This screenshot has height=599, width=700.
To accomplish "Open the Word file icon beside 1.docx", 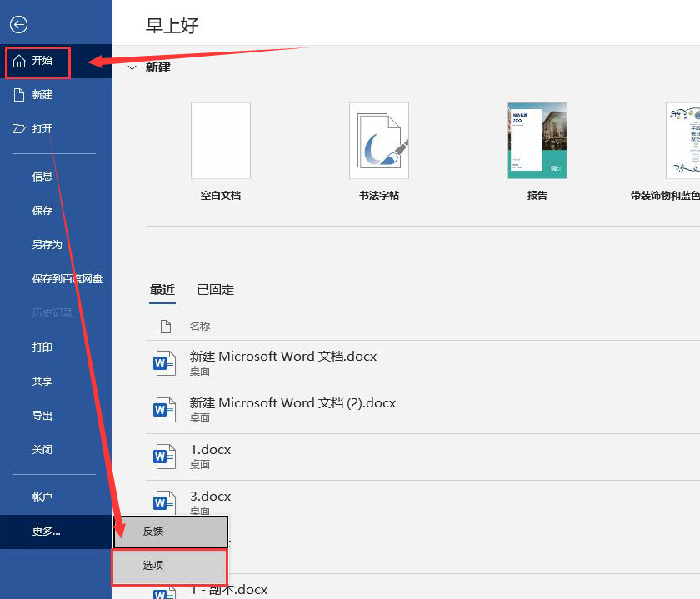I will point(163,456).
